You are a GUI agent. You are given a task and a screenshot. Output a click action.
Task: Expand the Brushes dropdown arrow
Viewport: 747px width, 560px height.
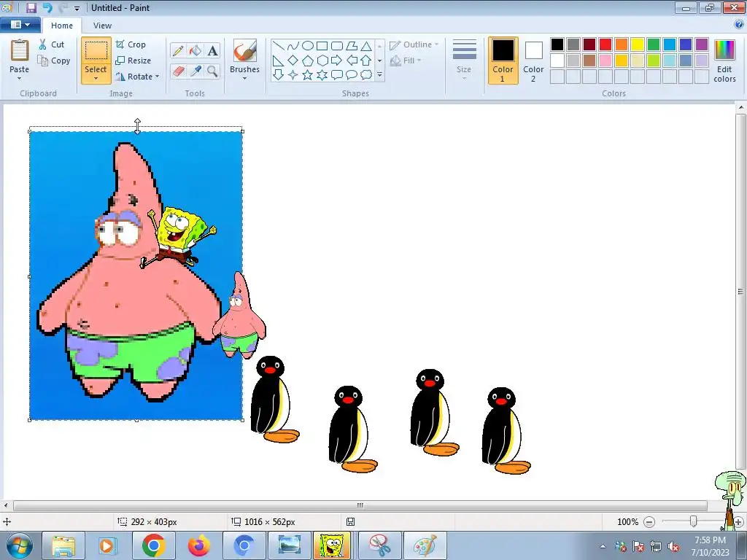[245, 79]
